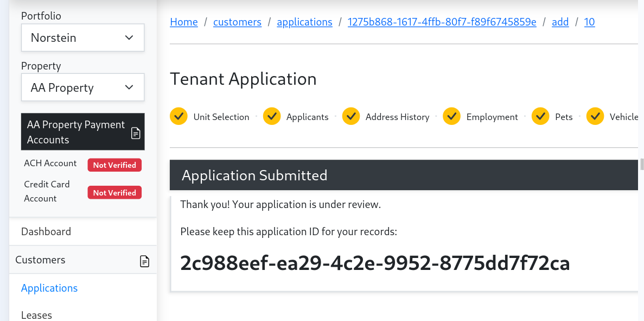The image size is (644, 321).
Task: Click the Applicants step checkmark icon
Action: pos(272,116)
